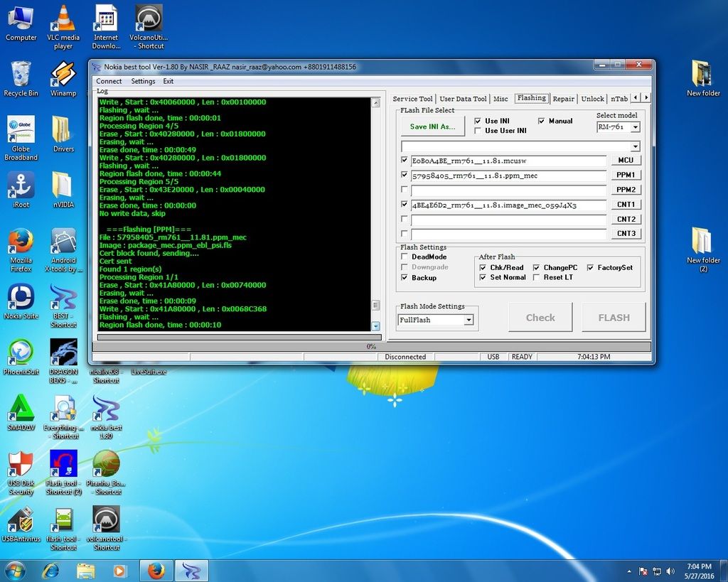Image resolution: width=728 pixels, height=582 pixels.
Task: Open the PhoenixSuit desktop icon
Action: click(x=21, y=353)
